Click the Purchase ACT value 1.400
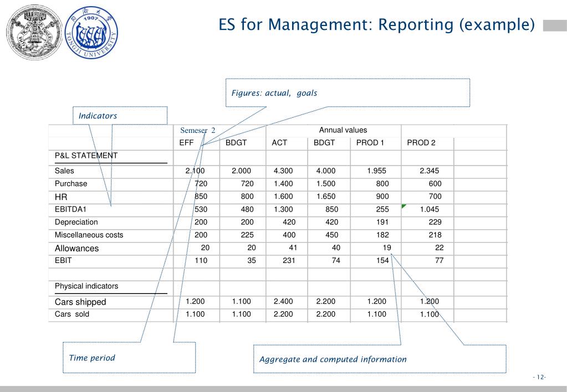 (283, 183)
